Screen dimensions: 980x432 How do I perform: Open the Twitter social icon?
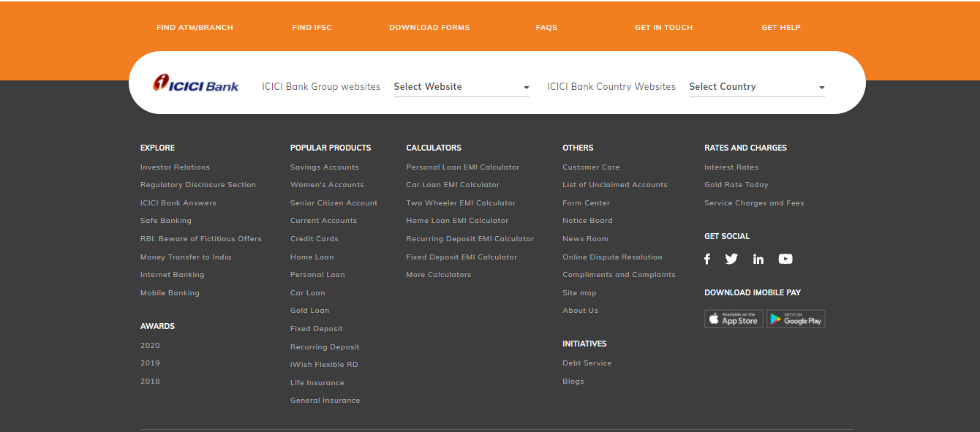click(x=731, y=259)
